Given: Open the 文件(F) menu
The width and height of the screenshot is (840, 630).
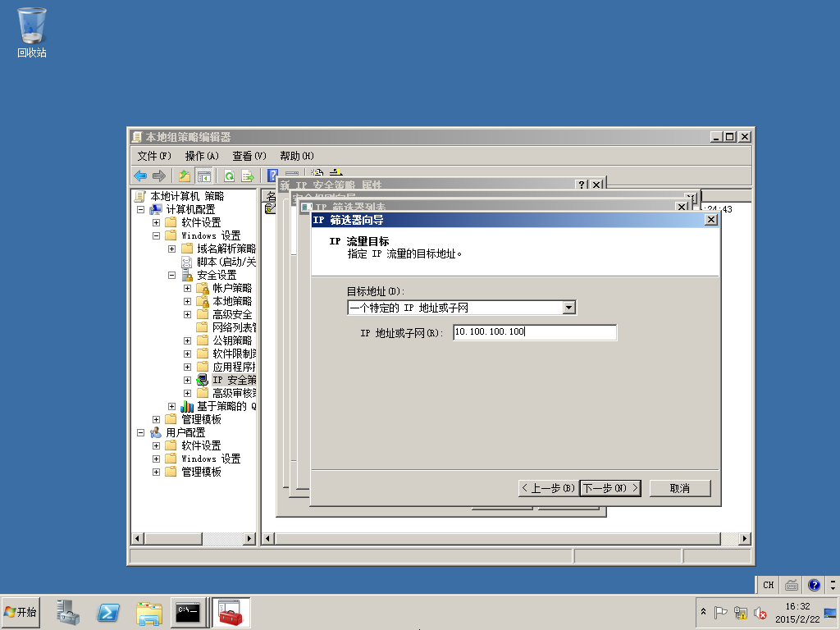Looking at the screenshot, I should (154, 156).
